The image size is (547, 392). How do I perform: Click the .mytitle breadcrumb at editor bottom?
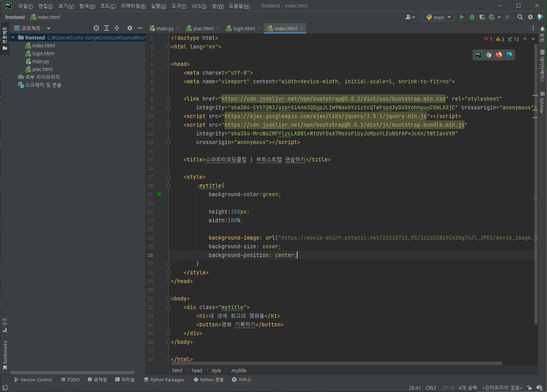238,370
